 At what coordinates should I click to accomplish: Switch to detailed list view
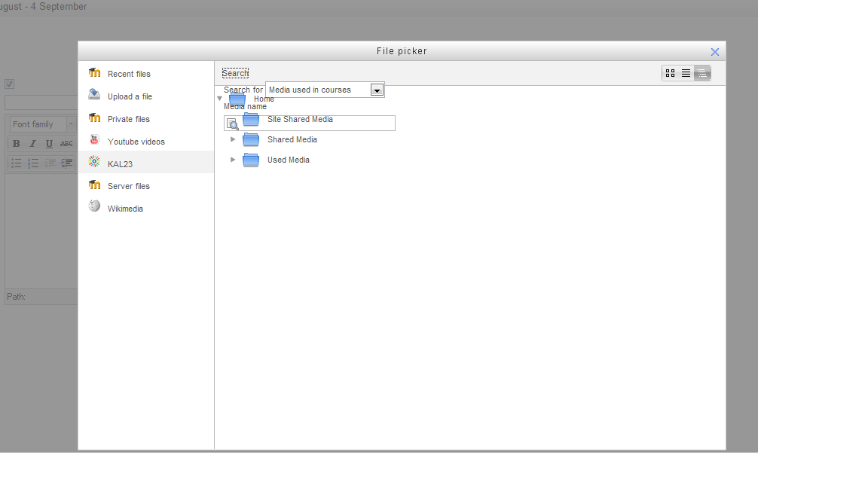coord(686,73)
